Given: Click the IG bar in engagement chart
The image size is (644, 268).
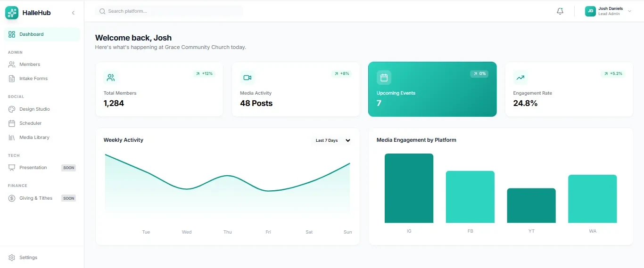Looking at the screenshot, I should [409, 188].
